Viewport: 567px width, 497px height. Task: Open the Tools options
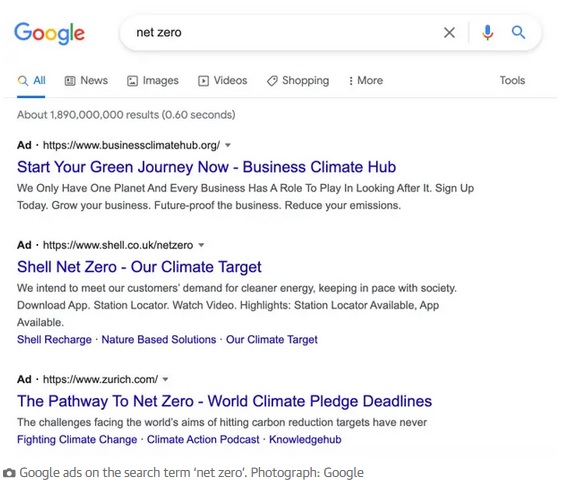tap(512, 80)
